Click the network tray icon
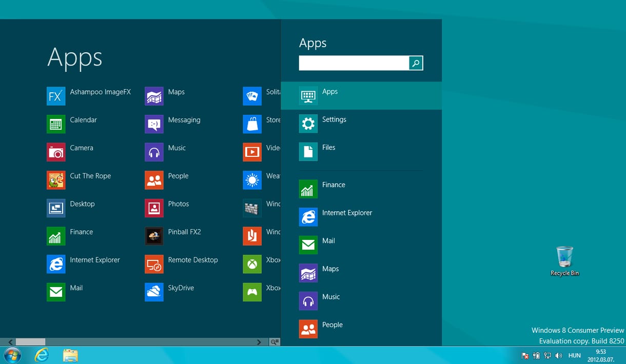This screenshot has width=626, height=364. [548, 356]
